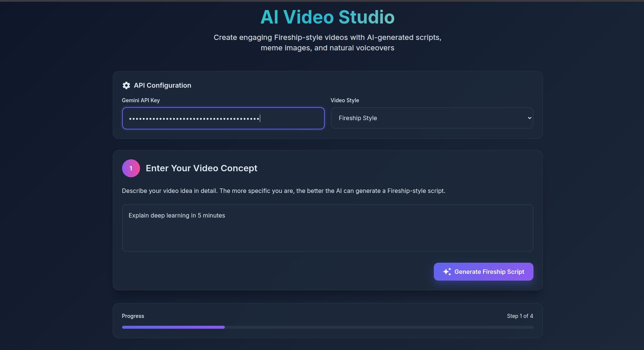Click 'Enter Your Video Concept' heading
This screenshot has width=644, height=350.
click(x=202, y=168)
